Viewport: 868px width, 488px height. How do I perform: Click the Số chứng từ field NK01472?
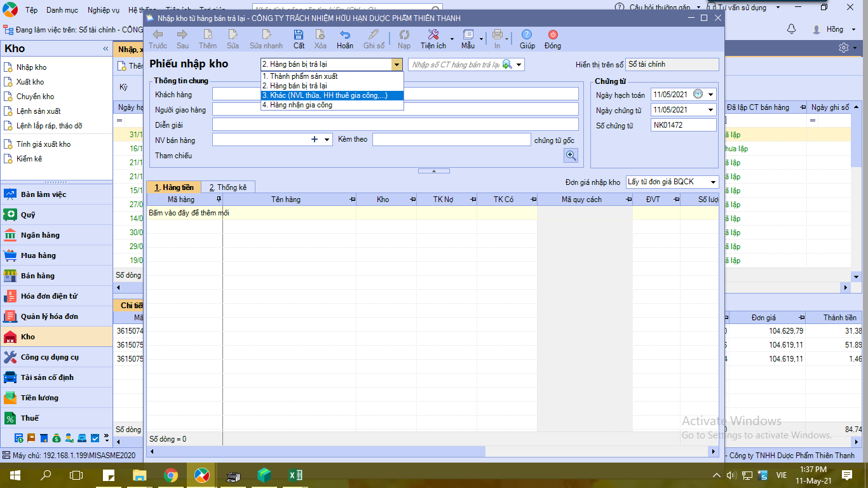(x=684, y=125)
